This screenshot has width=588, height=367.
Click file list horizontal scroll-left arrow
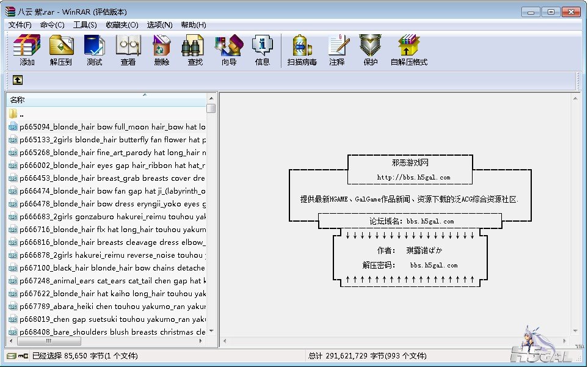click(x=11, y=341)
